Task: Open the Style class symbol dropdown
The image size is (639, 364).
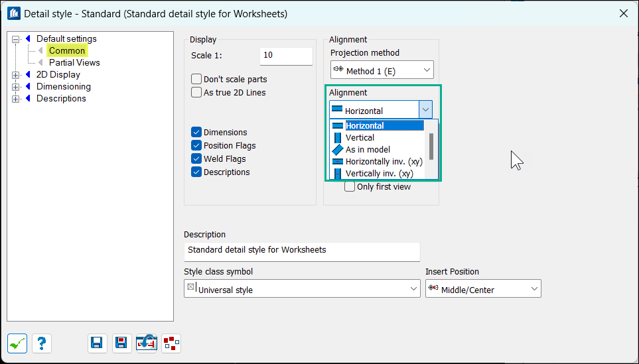Action: (x=301, y=288)
